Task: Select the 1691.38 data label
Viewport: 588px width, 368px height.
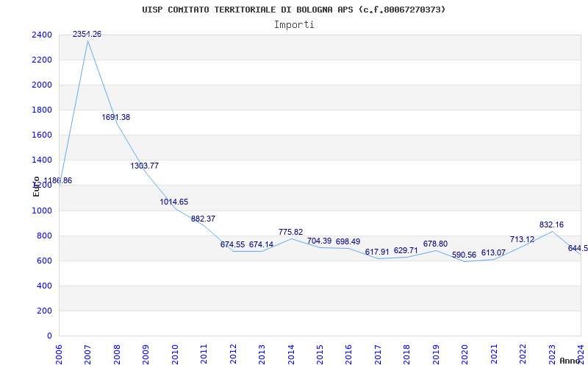Action: point(116,117)
